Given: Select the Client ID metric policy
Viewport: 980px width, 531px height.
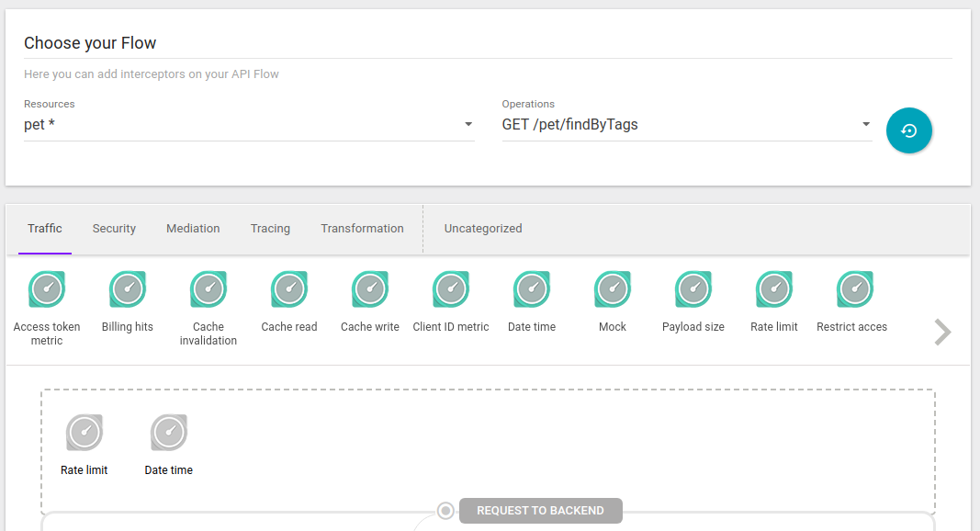Looking at the screenshot, I should click(x=450, y=288).
